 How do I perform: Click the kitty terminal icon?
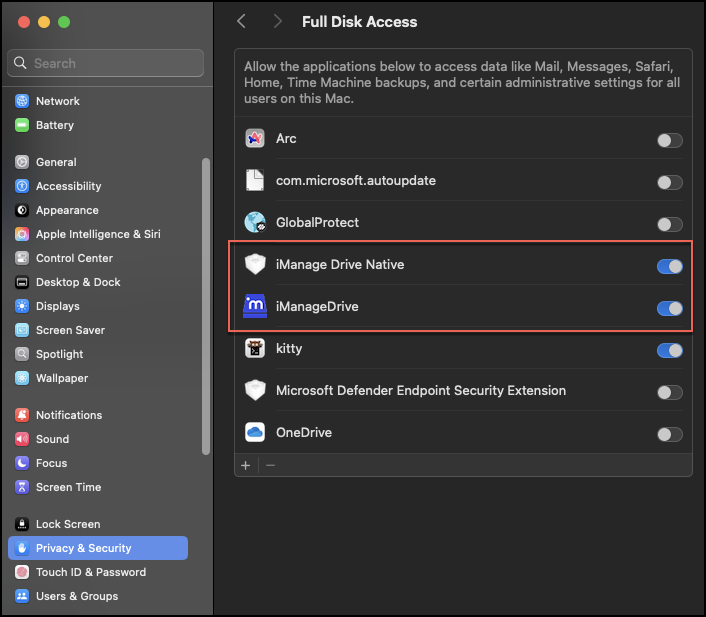click(255, 349)
